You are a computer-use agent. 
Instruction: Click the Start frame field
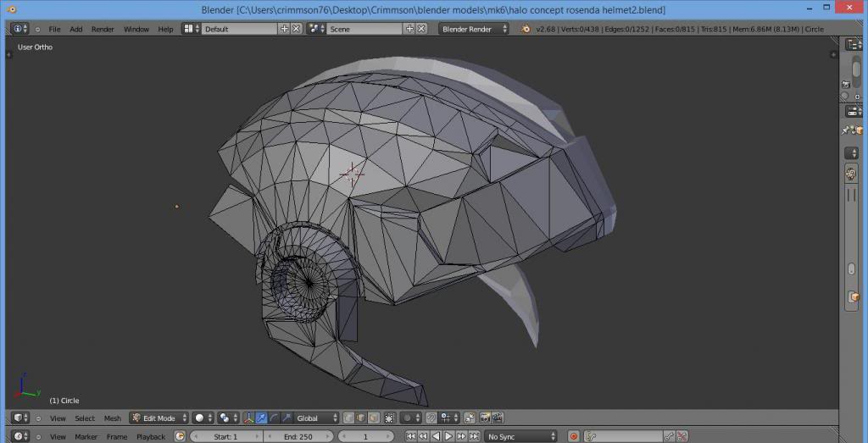[225, 436]
